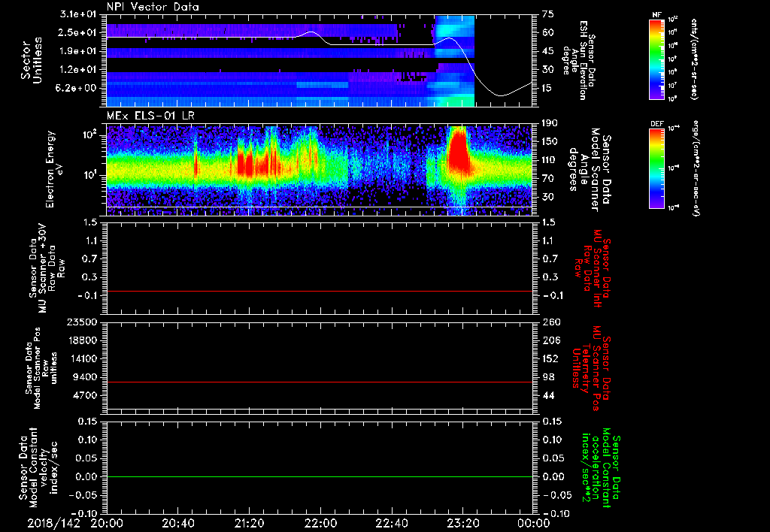Click the NF label above the color bar
The height and width of the screenshot is (532, 770).
pos(656,15)
